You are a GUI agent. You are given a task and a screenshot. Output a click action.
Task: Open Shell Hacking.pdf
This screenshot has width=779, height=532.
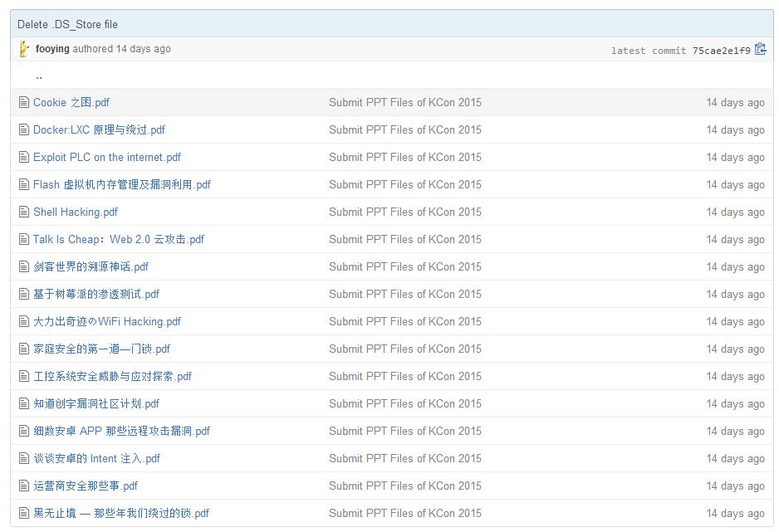(x=76, y=212)
